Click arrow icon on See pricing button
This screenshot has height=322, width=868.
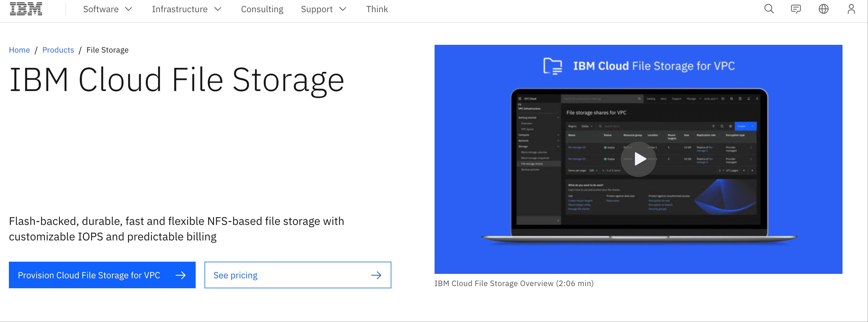[x=376, y=275]
